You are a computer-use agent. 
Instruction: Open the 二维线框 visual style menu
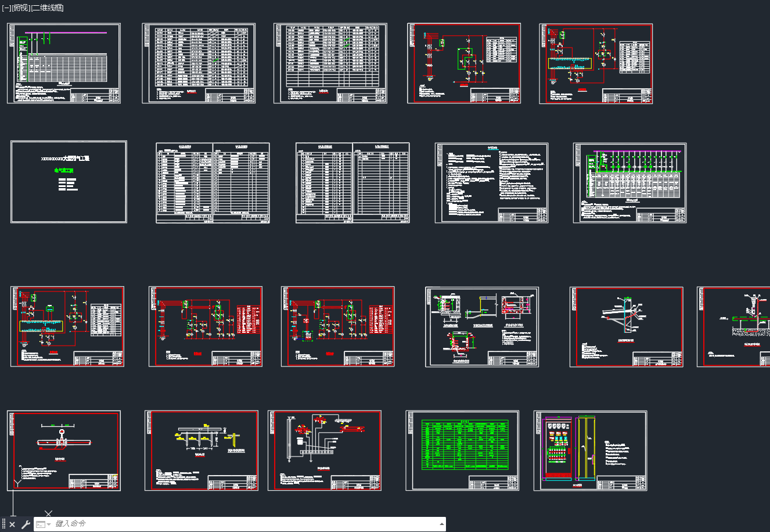(x=47, y=8)
